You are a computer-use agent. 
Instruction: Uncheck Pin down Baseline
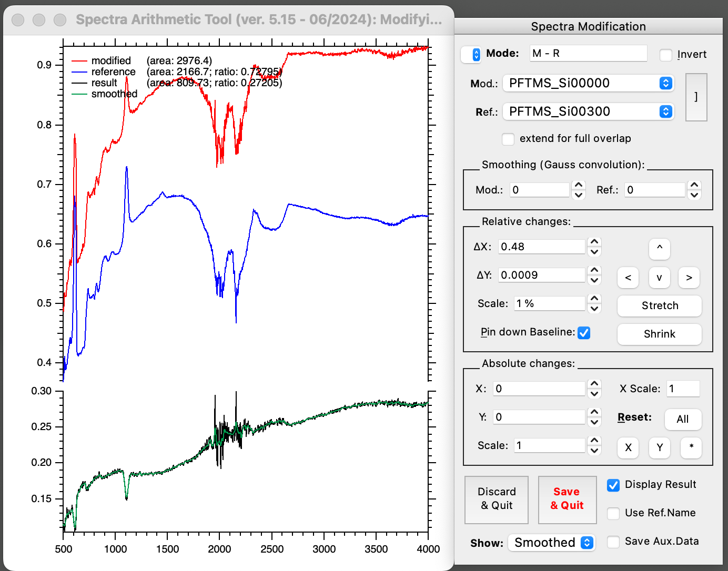tap(584, 333)
